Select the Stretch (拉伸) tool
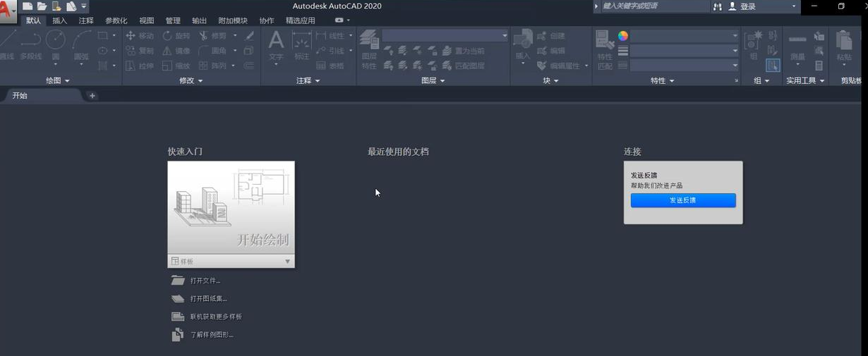This screenshot has width=868, height=356. coord(139,66)
